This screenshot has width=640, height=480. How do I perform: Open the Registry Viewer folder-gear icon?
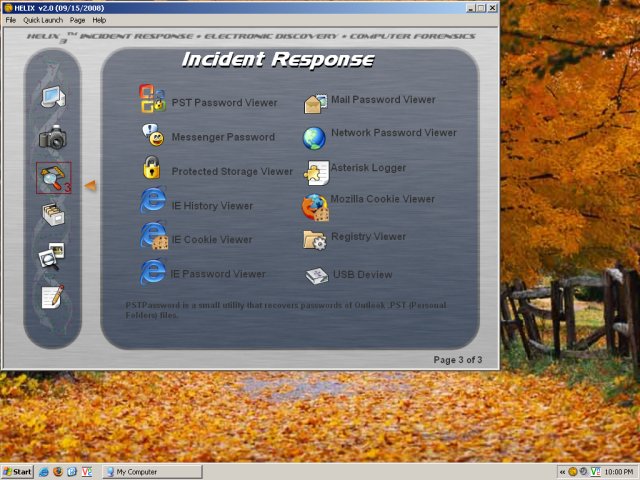click(x=314, y=240)
